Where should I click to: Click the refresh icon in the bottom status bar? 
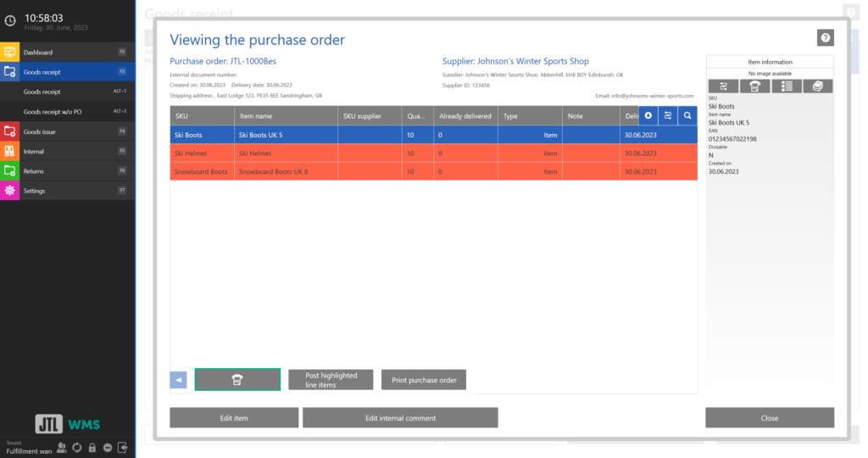click(76, 447)
